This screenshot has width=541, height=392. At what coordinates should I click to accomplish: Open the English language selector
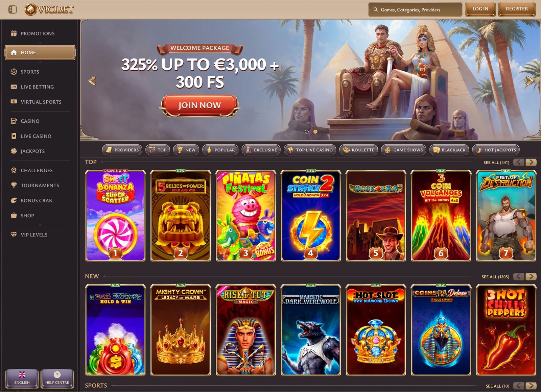tap(22, 378)
